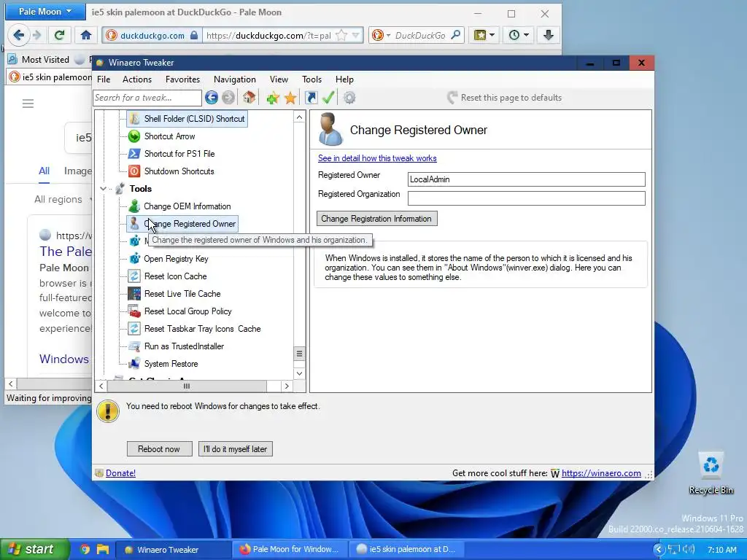Click tree horizontal scroll right arrow
This screenshot has height=560, width=747.
pyautogui.click(x=286, y=386)
